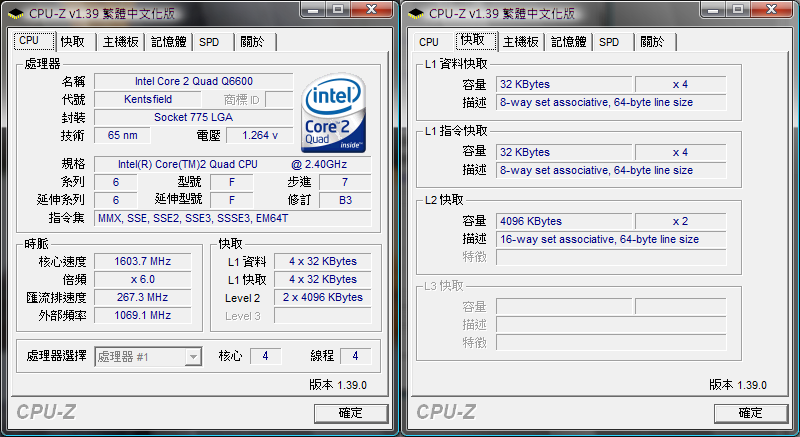The image size is (800, 437).
Task: Close the left CPU-Z window
Action: (372, 9)
